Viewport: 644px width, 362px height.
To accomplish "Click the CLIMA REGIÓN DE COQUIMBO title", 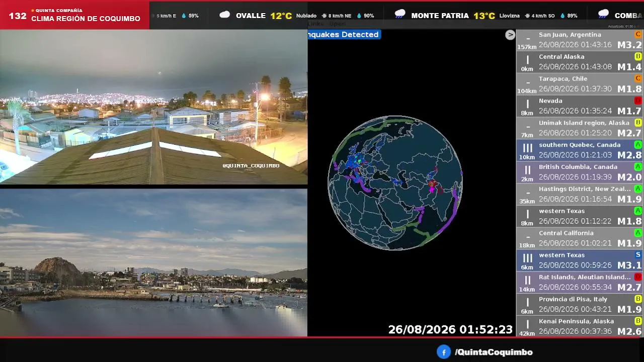I will point(86,19).
